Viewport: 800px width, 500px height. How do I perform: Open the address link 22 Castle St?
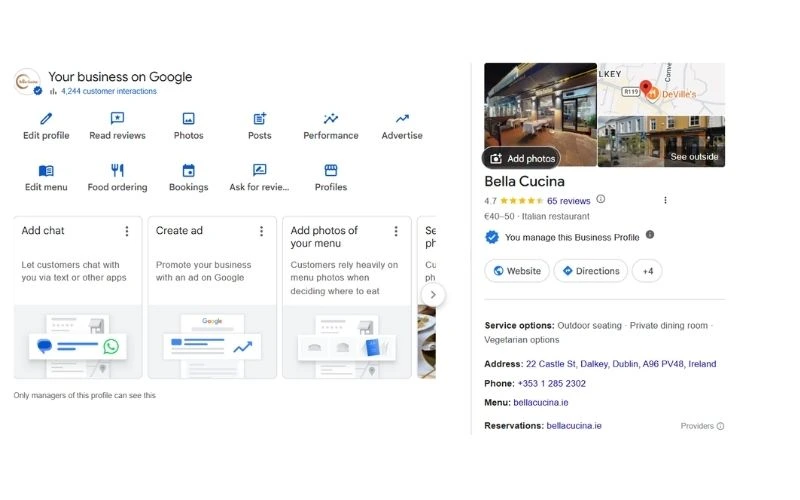tap(621, 364)
